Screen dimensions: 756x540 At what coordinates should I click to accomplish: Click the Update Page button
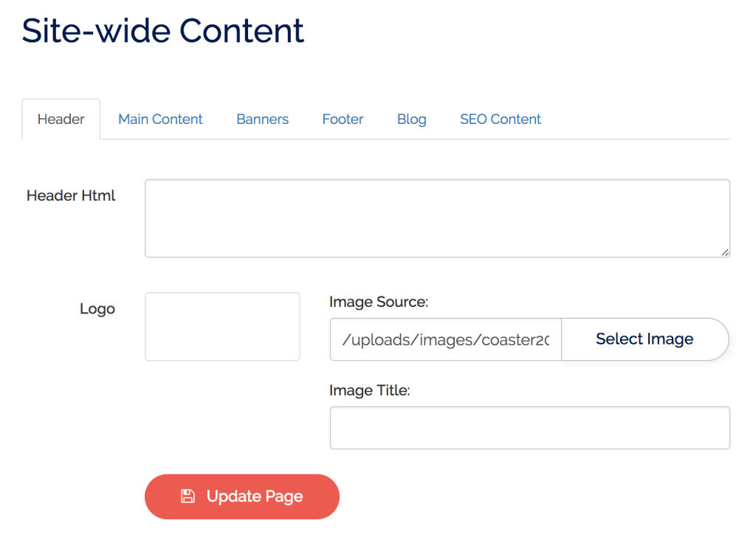click(242, 496)
